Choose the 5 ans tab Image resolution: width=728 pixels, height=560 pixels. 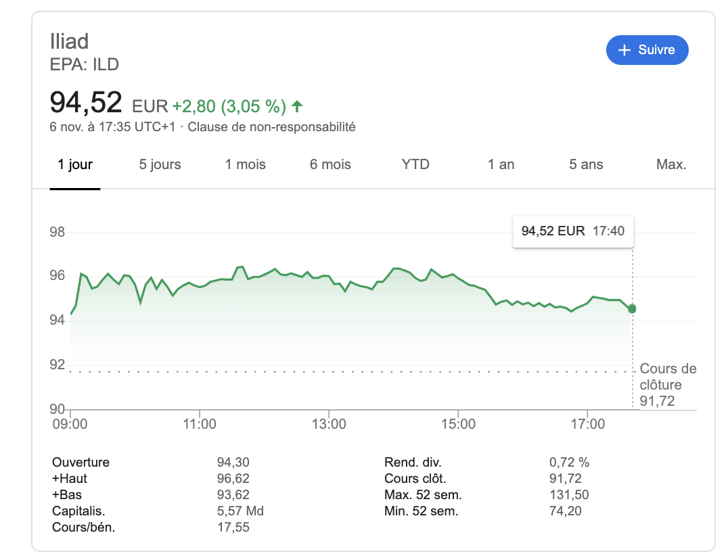(x=586, y=164)
